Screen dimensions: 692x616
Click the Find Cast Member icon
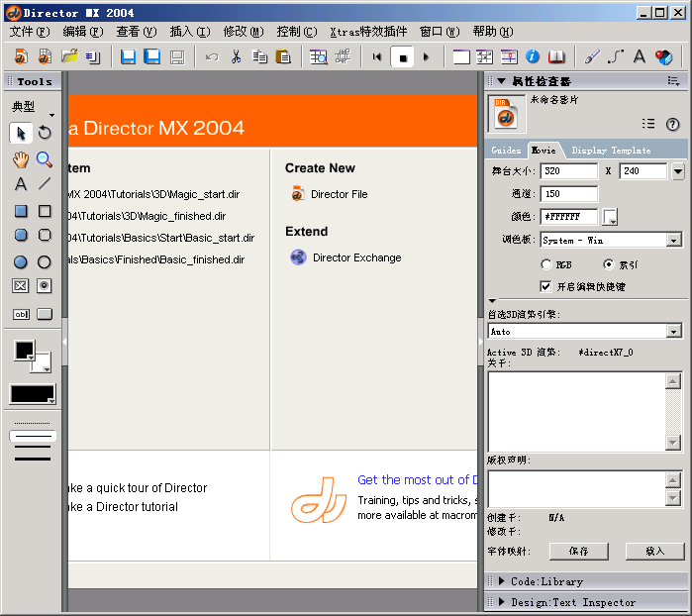coord(318,57)
